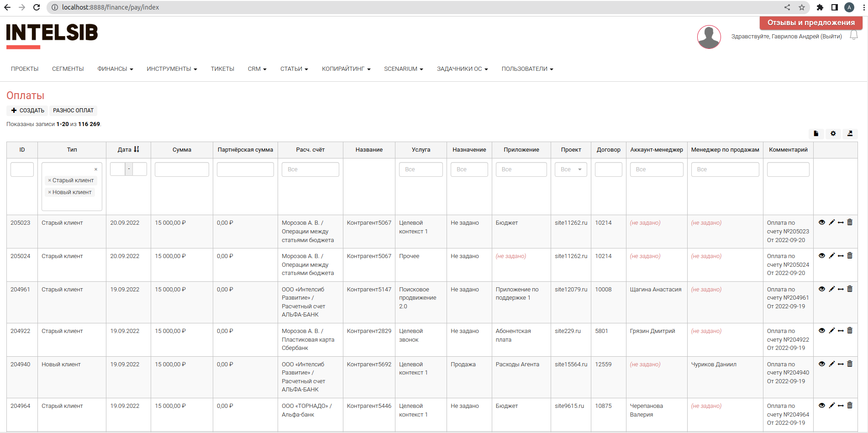Click the transfer arrow icon for payment 204922

[841, 331]
